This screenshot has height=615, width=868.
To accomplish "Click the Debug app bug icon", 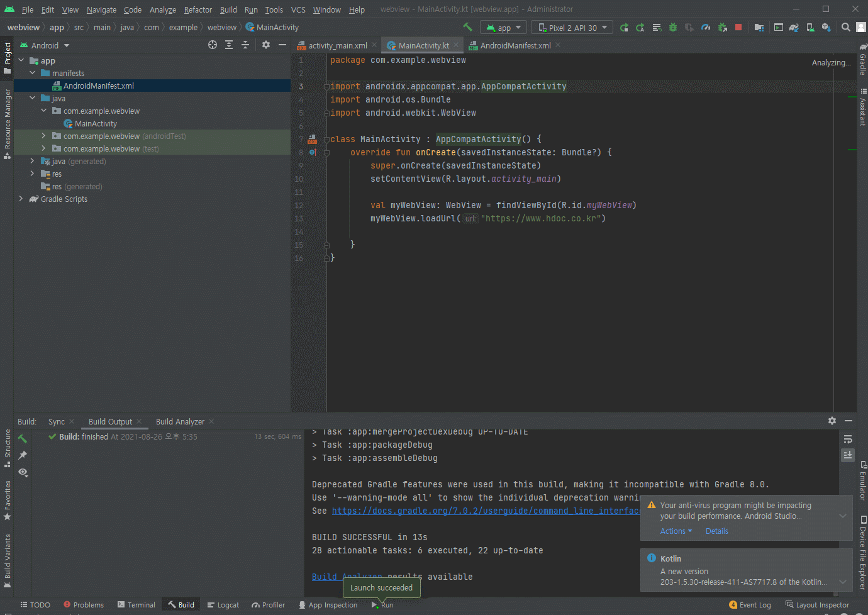I will (673, 28).
